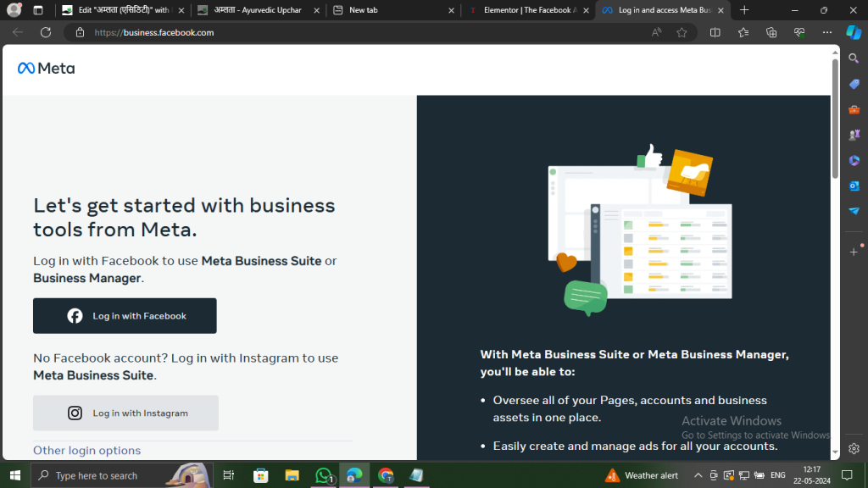The width and height of the screenshot is (868, 488).
Task: Open the Copilot sidebar
Action: pyautogui.click(x=854, y=33)
